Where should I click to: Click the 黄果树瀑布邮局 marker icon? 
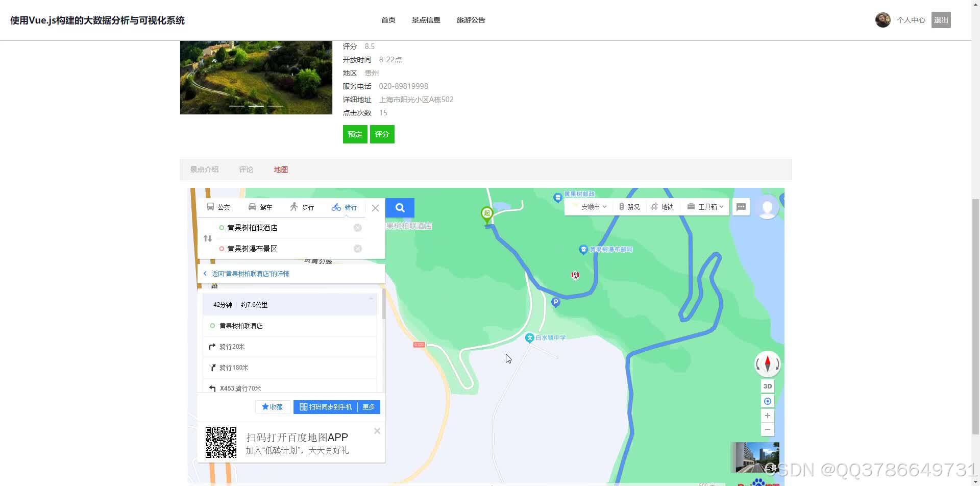pyautogui.click(x=583, y=249)
